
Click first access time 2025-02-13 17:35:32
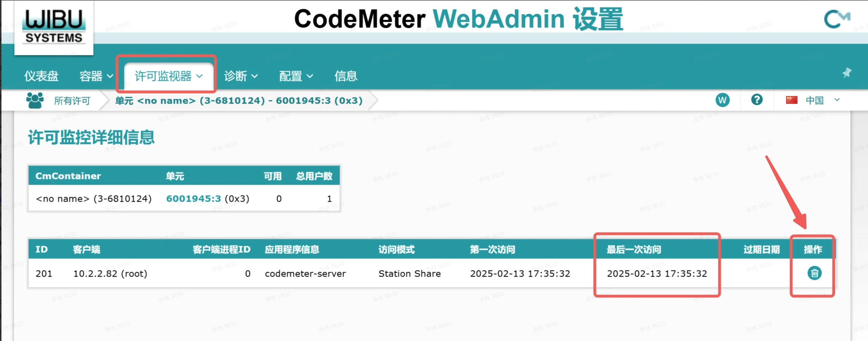point(520,273)
